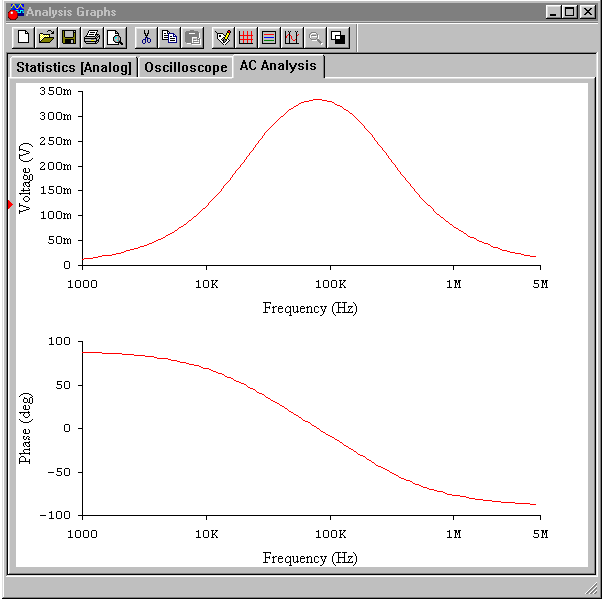Click the lower graph Frequency (Hz) label
The image size is (606, 601).
pos(310,558)
